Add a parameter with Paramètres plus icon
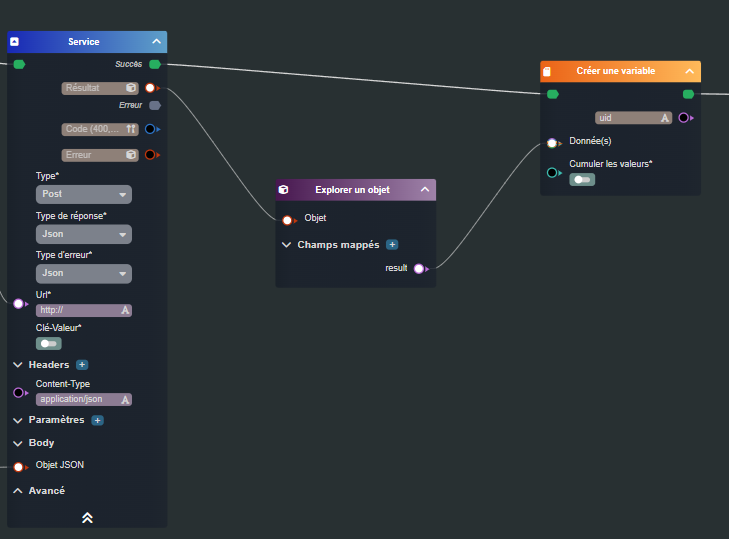The height and width of the screenshot is (539, 729). click(97, 420)
